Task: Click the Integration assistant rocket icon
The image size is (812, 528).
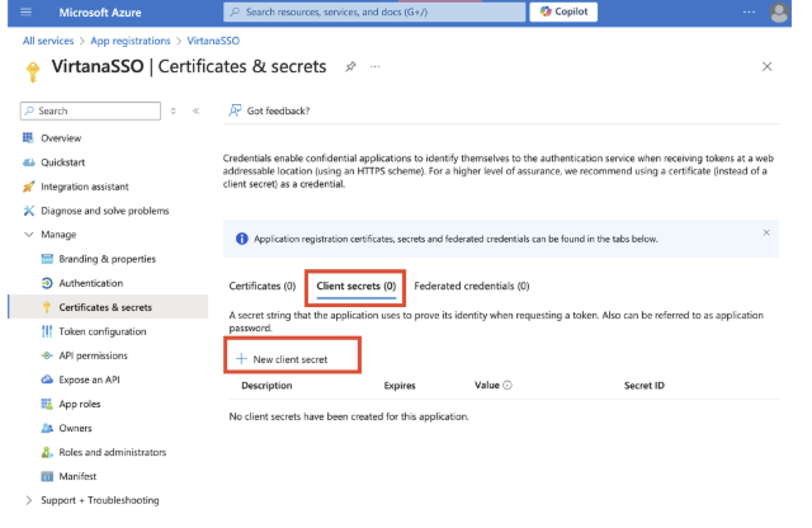Action: 28,187
